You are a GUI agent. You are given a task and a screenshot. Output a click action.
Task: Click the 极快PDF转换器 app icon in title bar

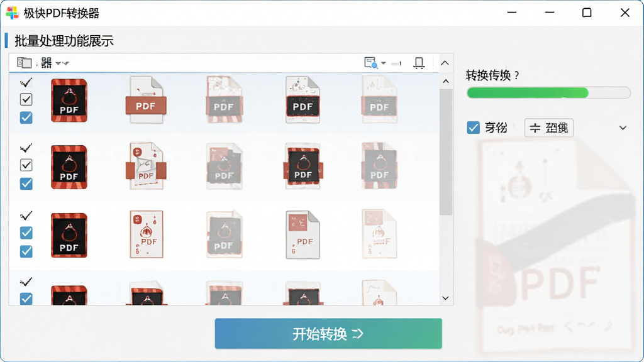[13, 13]
